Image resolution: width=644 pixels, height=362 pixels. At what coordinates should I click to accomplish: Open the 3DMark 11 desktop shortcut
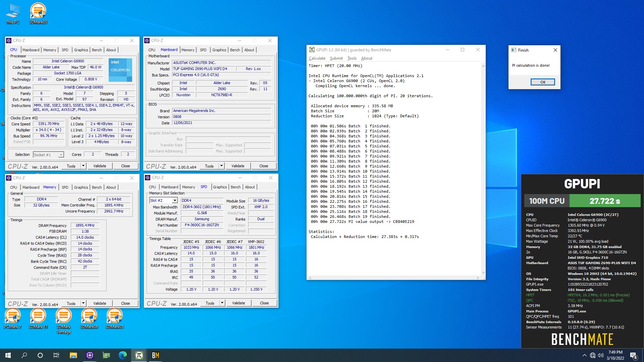[x=38, y=318]
